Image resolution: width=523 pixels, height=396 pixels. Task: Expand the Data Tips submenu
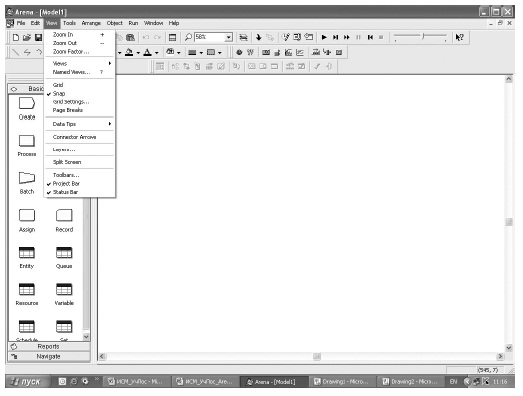pyautogui.click(x=80, y=124)
